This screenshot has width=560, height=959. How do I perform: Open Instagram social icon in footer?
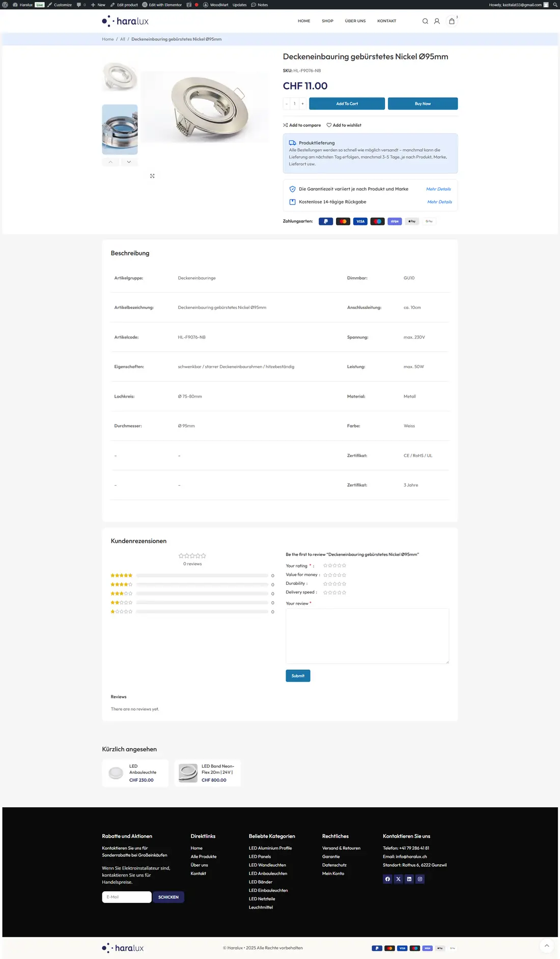(x=420, y=879)
